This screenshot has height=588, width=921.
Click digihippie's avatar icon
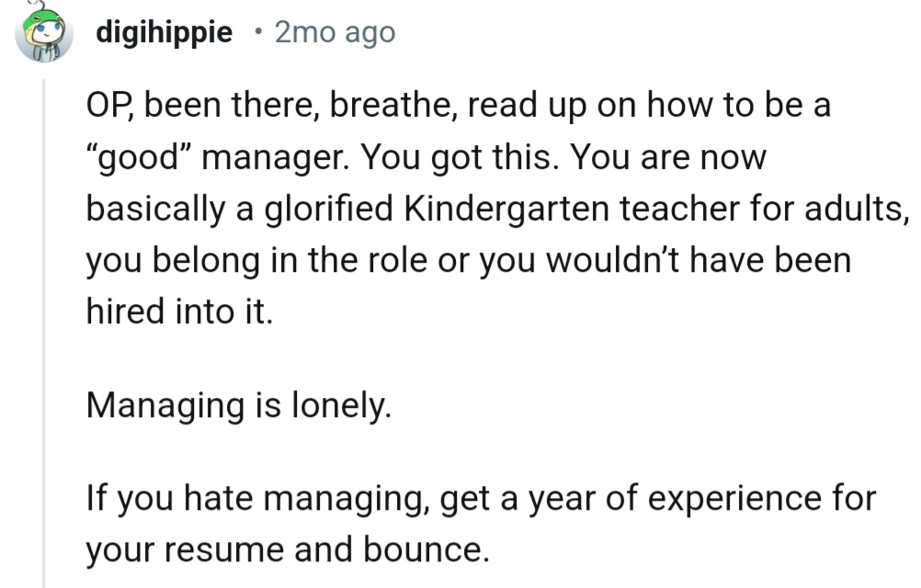point(43,35)
